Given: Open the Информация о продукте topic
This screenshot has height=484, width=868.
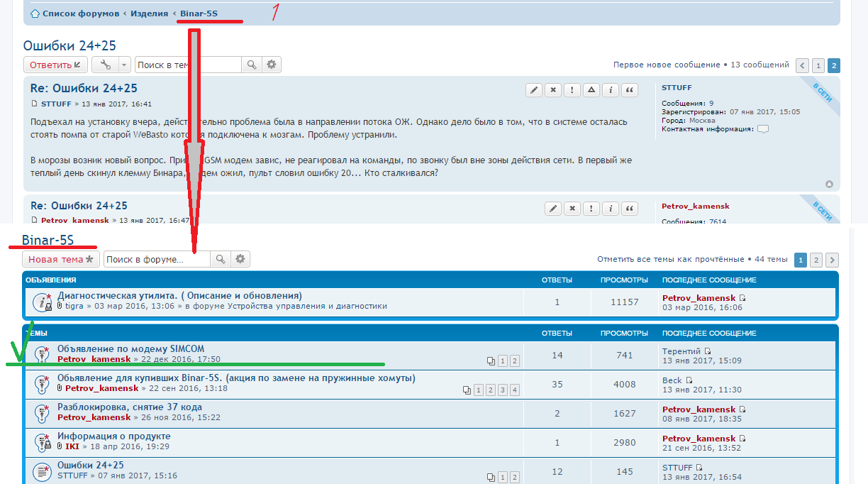Looking at the screenshot, I should point(114,436).
